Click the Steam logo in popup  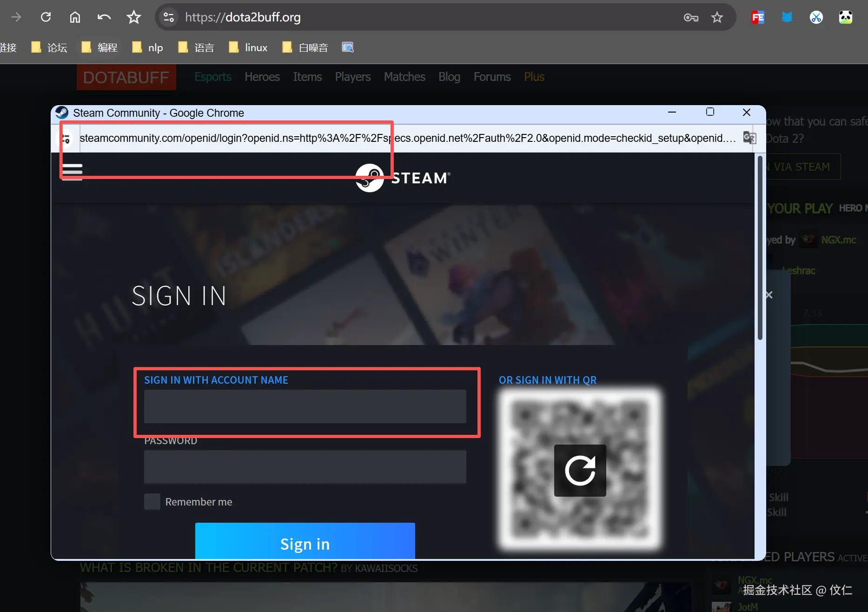tap(403, 178)
